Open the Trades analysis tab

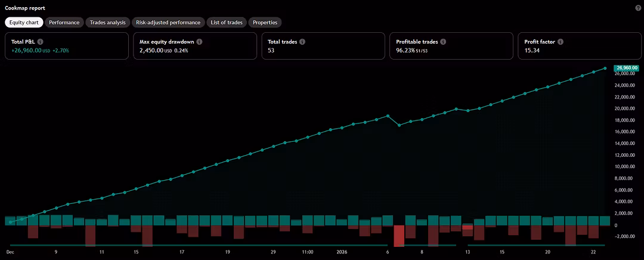[x=108, y=22]
